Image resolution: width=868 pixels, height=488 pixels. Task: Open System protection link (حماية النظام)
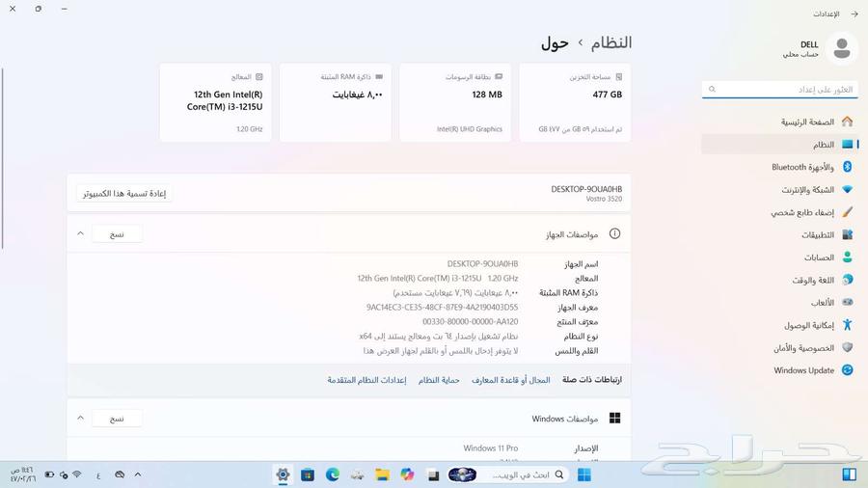click(x=439, y=380)
